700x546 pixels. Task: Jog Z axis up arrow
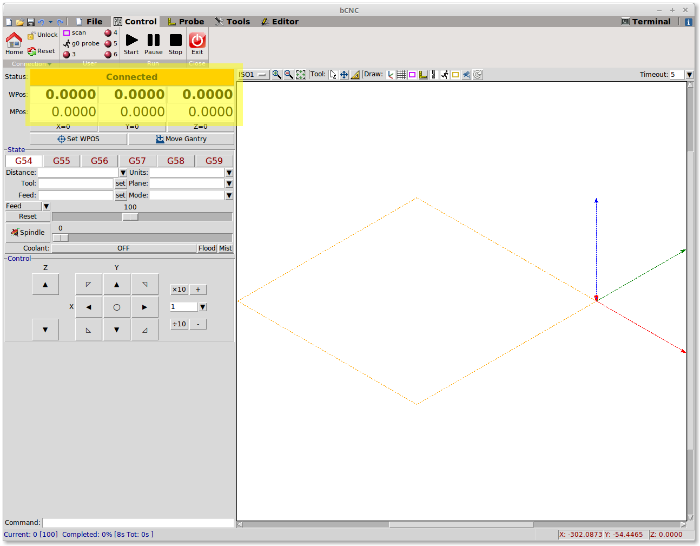tap(45, 284)
